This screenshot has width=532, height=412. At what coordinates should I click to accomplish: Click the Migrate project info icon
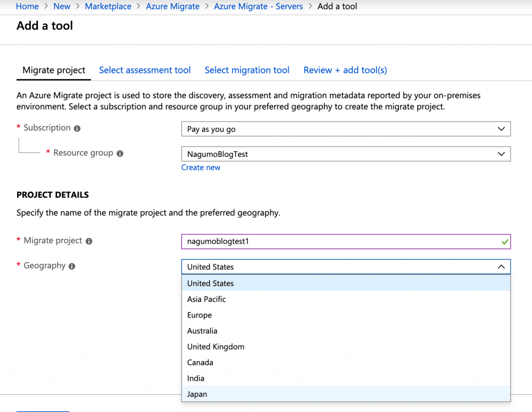click(x=89, y=241)
